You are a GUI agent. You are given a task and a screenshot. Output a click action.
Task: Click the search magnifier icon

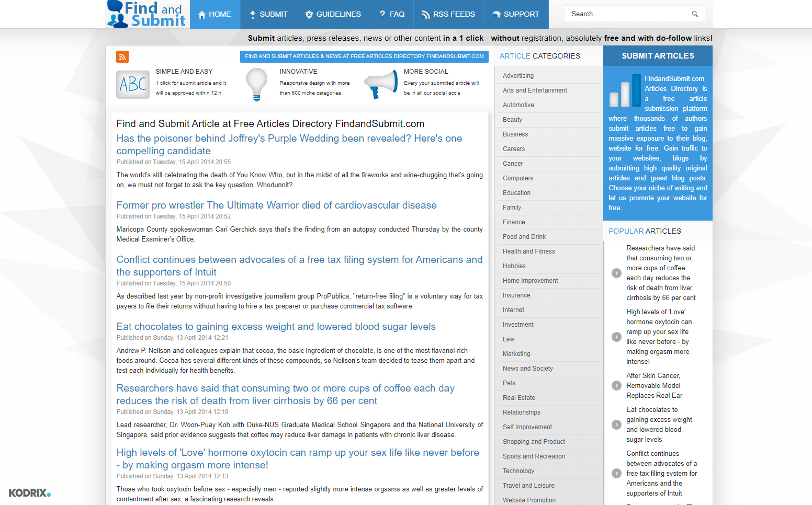[x=695, y=14]
